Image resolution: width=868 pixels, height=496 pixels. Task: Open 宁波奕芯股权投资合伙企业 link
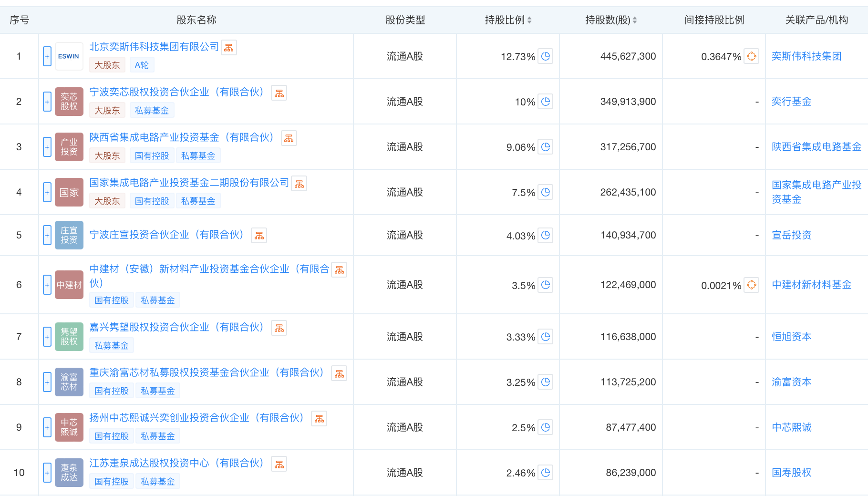(176, 92)
